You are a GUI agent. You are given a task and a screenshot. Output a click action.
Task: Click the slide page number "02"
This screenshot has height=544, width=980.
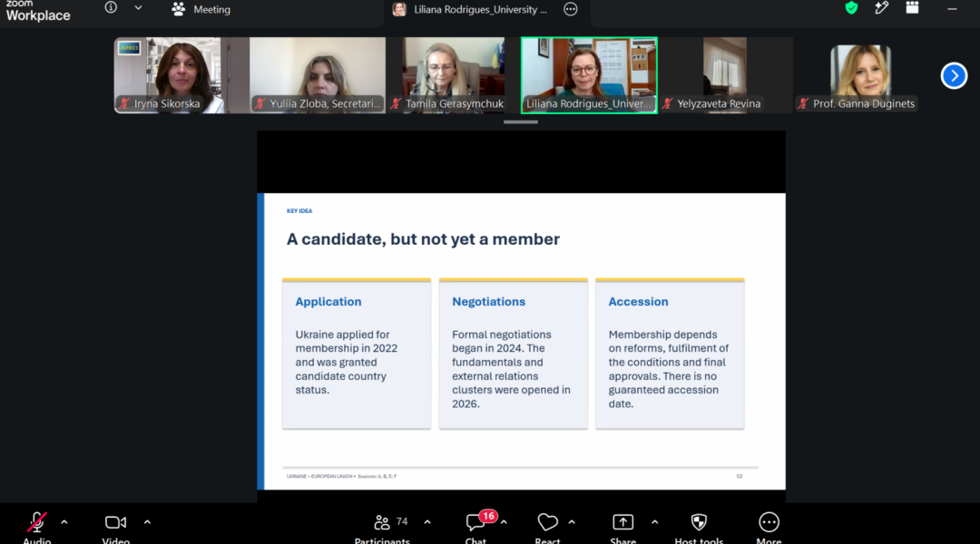(x=740, y=476)
